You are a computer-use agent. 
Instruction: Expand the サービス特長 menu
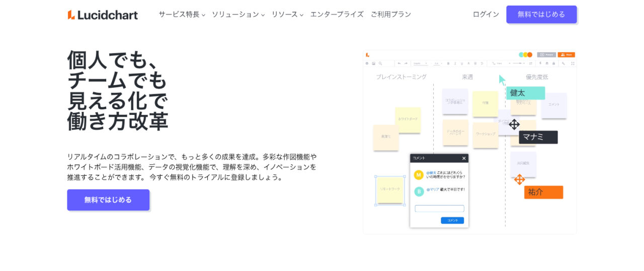click(x=182, y=15)
